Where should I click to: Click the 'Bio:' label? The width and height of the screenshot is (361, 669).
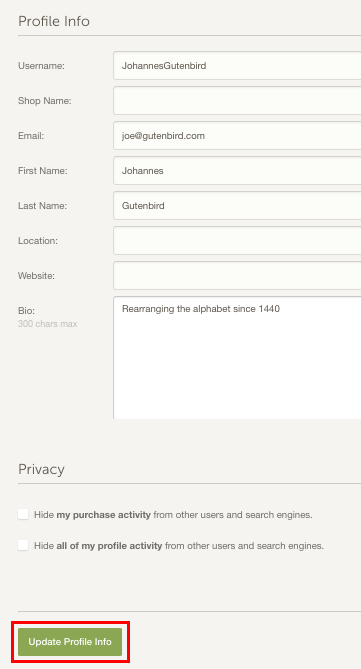tap(26, 311)
